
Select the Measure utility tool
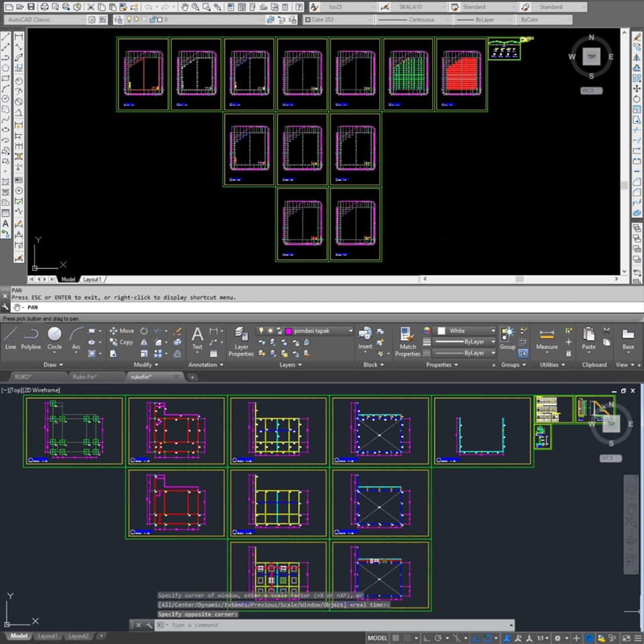(x=547, y=339)
